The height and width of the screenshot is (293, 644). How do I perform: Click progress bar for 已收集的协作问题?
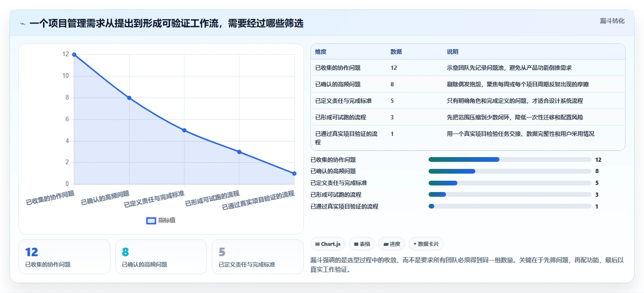coord(510,159)
